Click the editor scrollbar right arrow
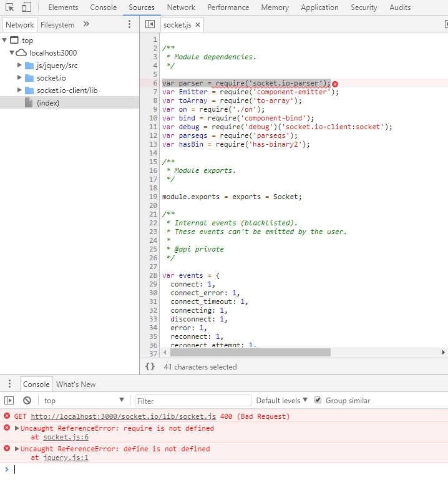The height and width of the screenshot is (480, 448). (444, 352)
